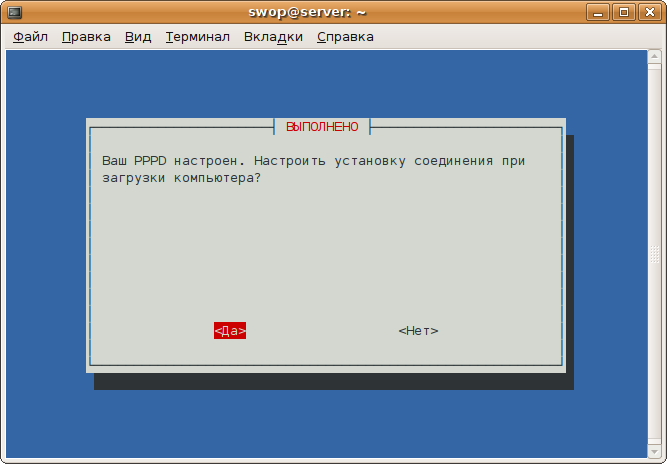Screen dimensions: 667x464
Task: Open the Вкладки menu
Action: [273, 37]
